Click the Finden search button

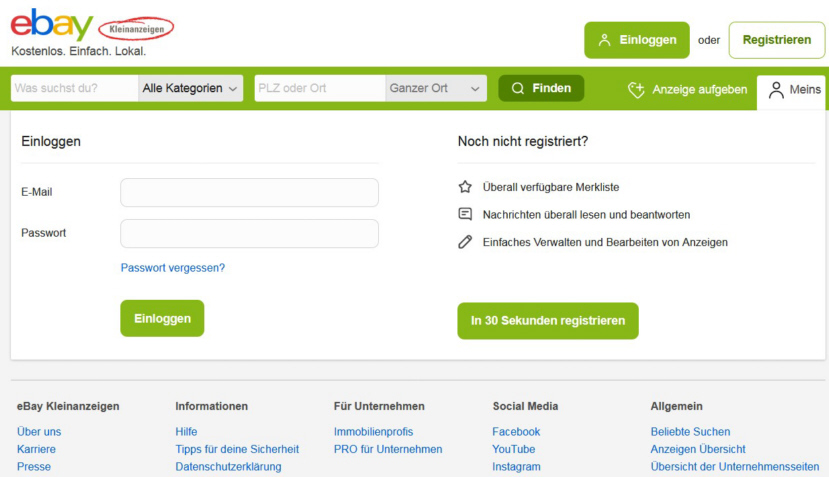point(541,88)
